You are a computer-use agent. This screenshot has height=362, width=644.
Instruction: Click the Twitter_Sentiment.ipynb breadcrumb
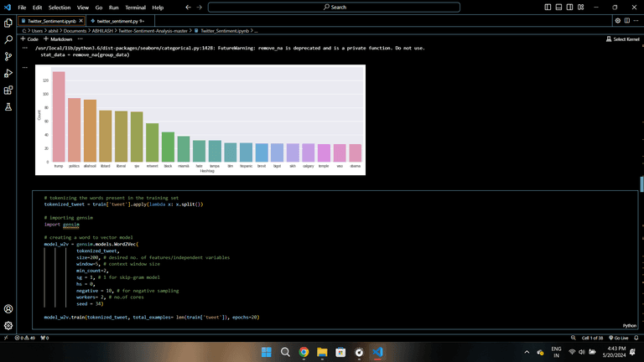click(x=225, y=31)
